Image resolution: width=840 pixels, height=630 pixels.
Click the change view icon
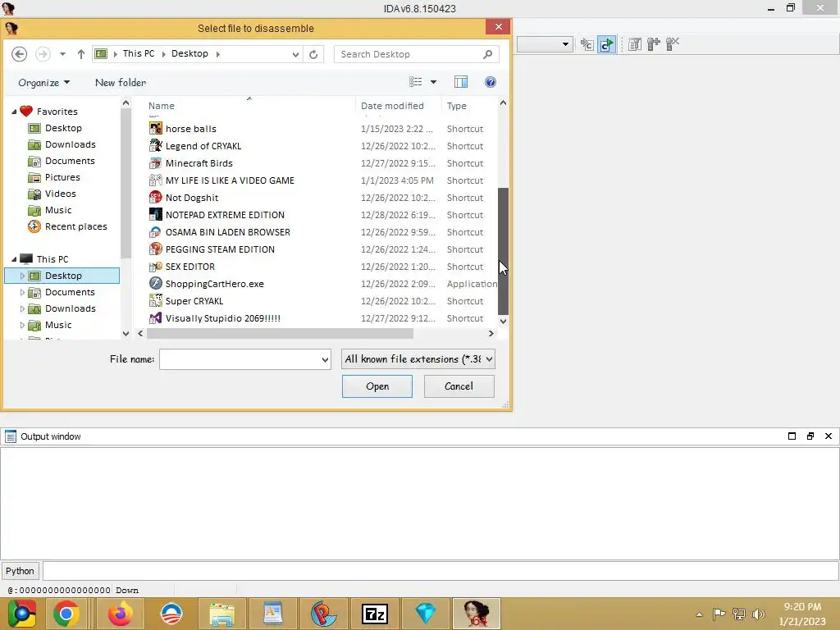click(416, 82)
